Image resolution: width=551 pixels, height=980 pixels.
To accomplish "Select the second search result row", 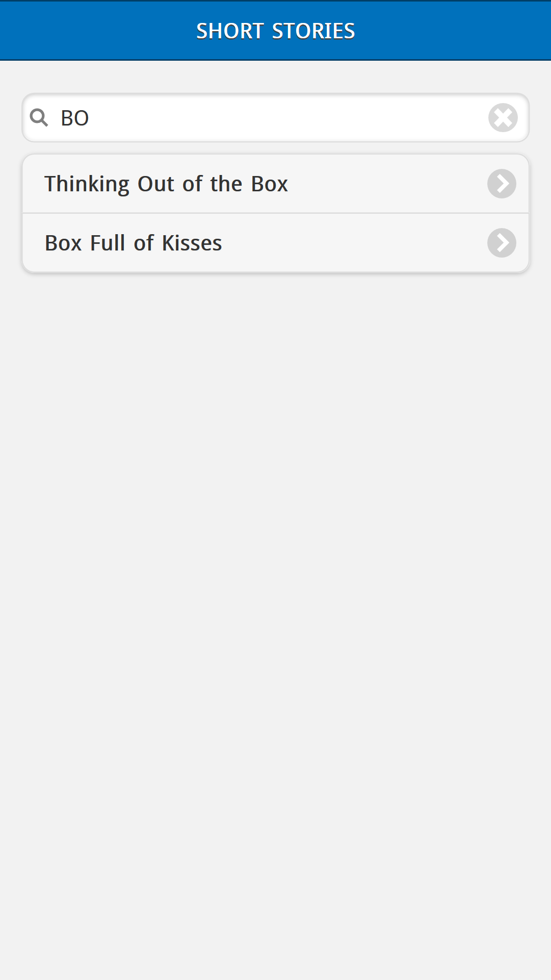I will tap(275, 243).
